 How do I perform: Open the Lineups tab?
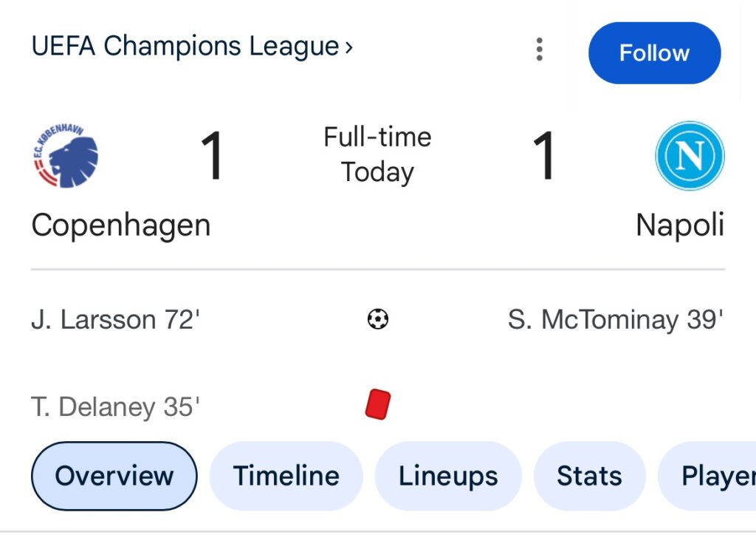point(448,476)
